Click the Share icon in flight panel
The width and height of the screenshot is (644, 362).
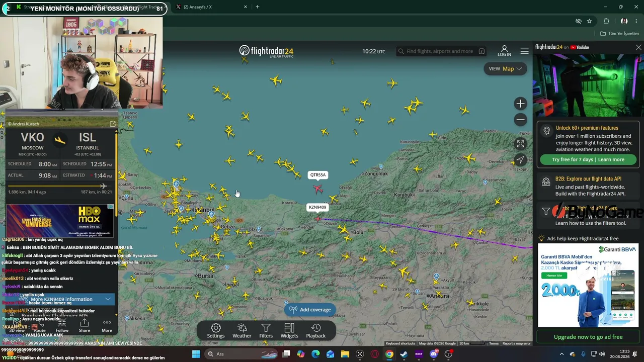pos(85,325)
